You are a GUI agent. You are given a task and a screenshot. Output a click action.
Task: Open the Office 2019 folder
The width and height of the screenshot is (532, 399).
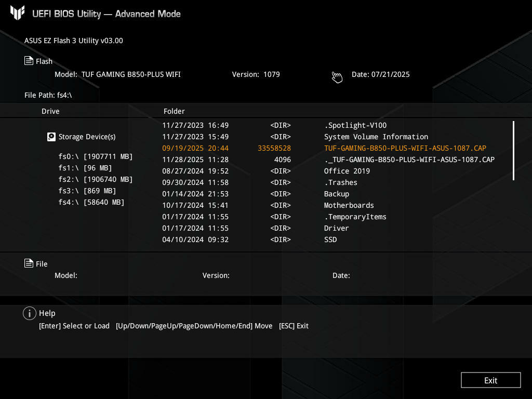347,171
